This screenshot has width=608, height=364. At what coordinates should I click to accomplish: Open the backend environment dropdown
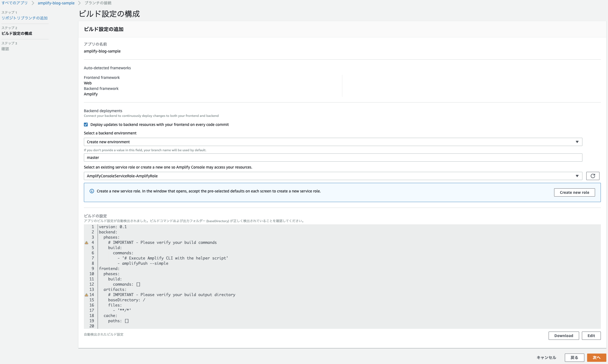pyautogui.click(x=333, y=142)
